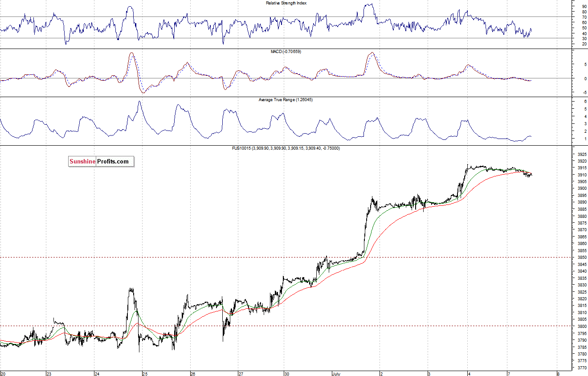The height and width of the screenshot is (376, 588).
Task: Click date 24 on the time axis
Action: tap(97, 373)
